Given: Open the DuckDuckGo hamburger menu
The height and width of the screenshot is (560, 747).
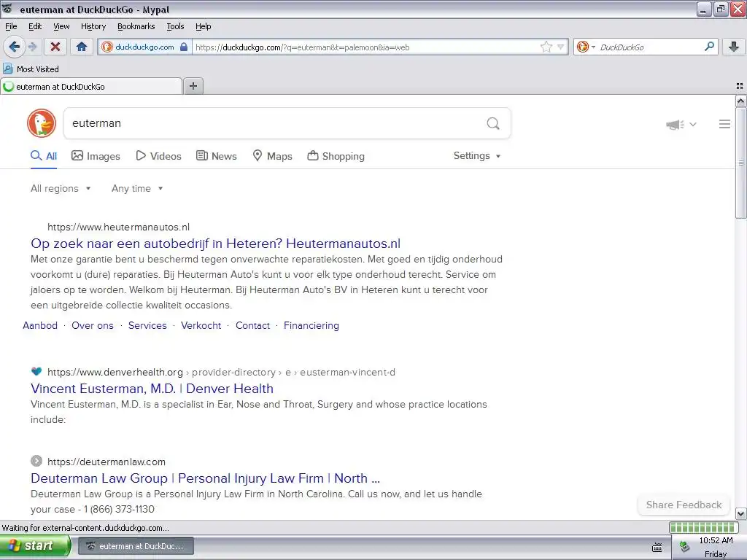Looking at the screenshot, I should pyautogui.click(x=724, y=124).
